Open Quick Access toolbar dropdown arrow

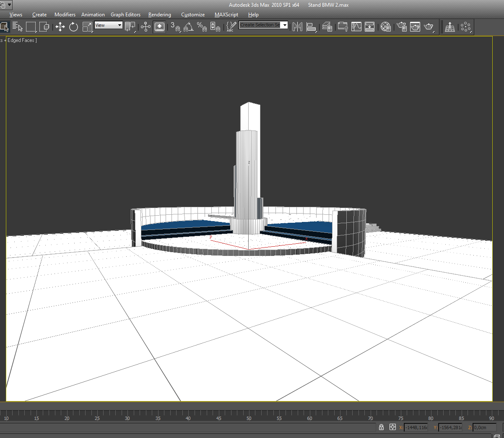pyautogui.click(x=9, y=5)
